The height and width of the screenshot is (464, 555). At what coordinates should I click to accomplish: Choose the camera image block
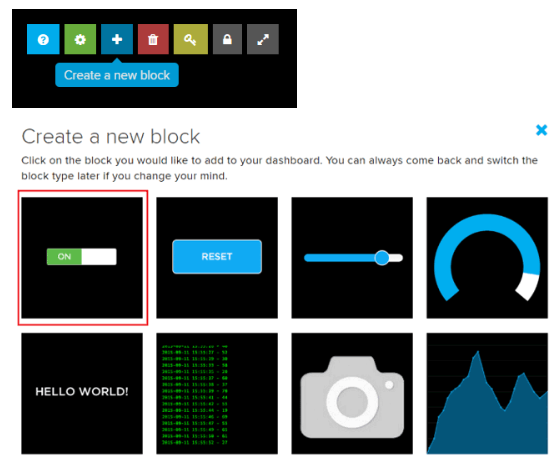point(352,393)
